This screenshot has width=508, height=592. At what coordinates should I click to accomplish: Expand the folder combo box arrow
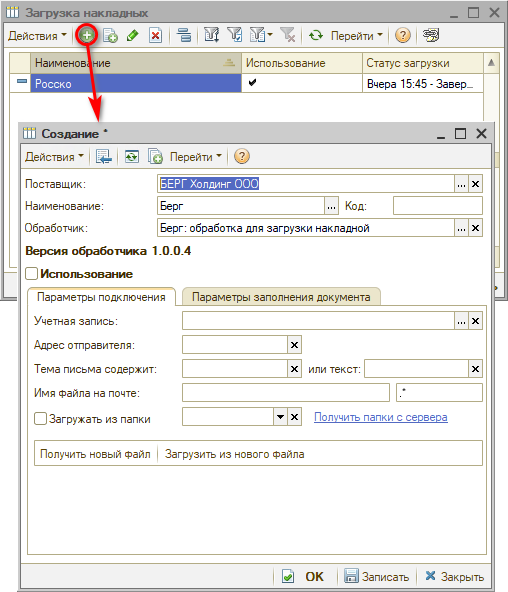tap(280, 417)
